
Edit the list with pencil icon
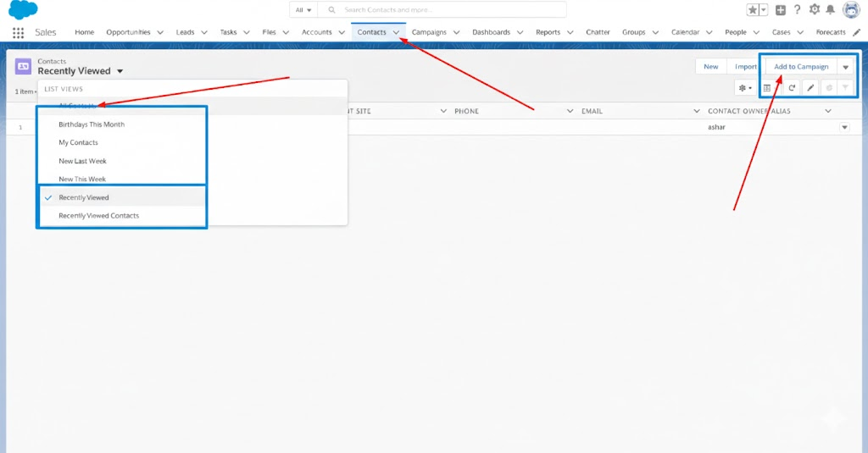pos(810,88)
